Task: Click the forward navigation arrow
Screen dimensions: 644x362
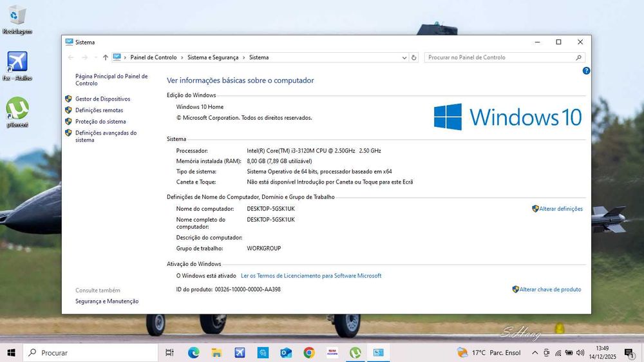Action: (x=84, y=57)
